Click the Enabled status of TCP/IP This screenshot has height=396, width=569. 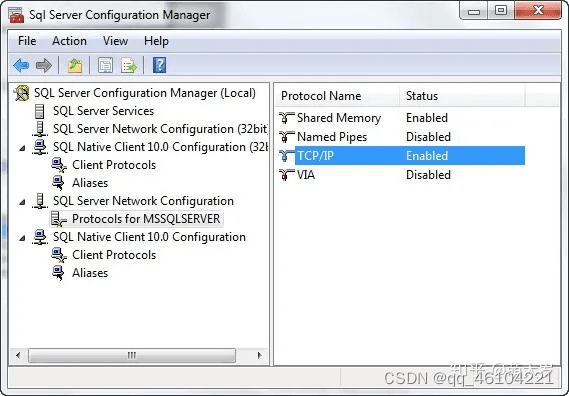click(x=427, y=156)
